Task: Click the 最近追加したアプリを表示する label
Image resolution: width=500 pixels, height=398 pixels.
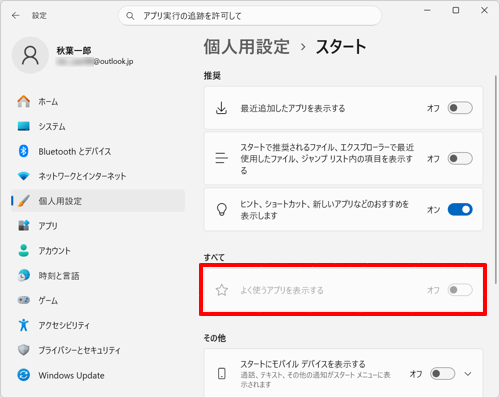Action: (x=293, y=108)
